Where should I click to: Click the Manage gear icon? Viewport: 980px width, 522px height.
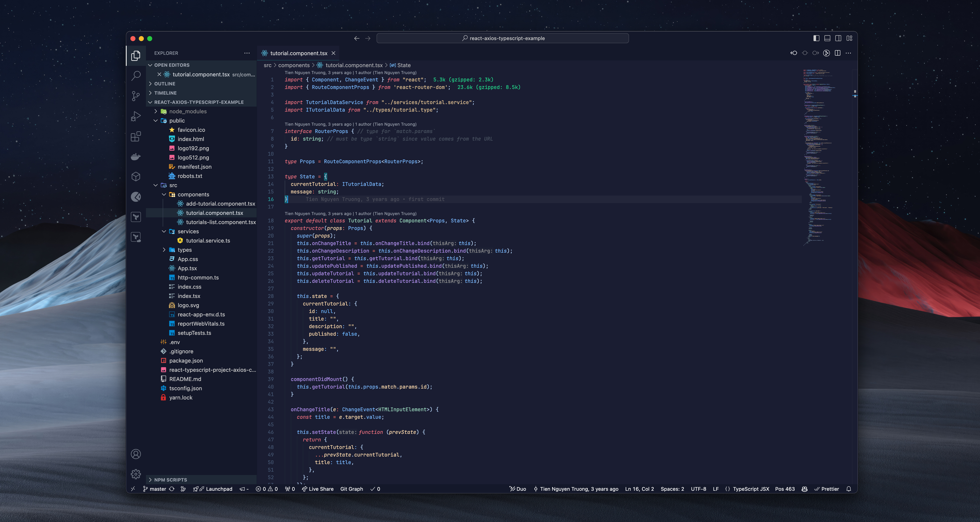point(136,474)
